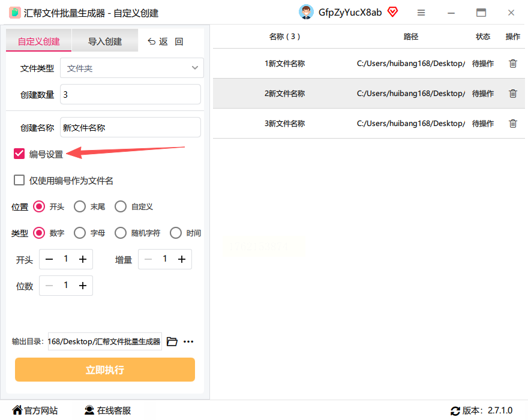Open the hamburger menu in title bar

(x=421, y=13)
